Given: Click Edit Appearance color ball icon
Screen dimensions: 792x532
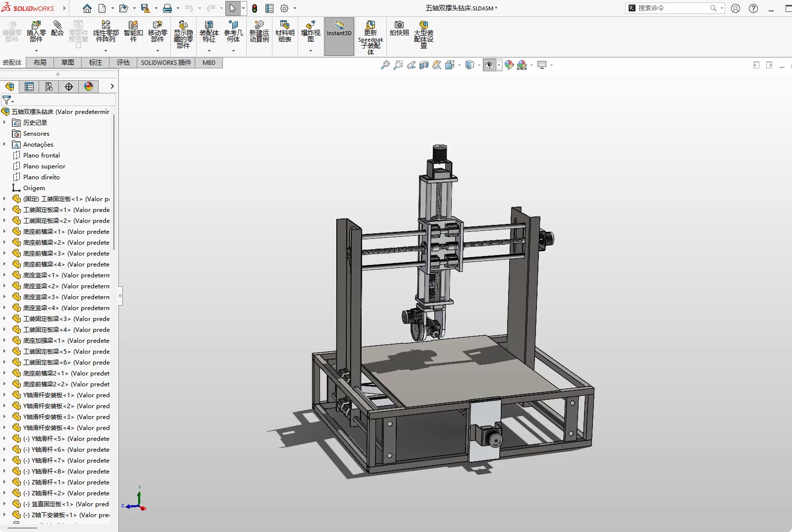Looking at the screenshot, I should [509, 65].
